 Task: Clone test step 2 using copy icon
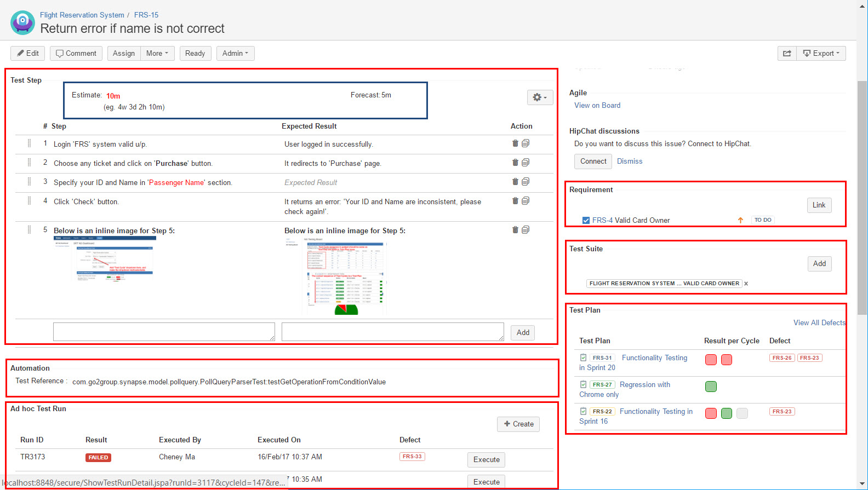click(x=526, y=163)
